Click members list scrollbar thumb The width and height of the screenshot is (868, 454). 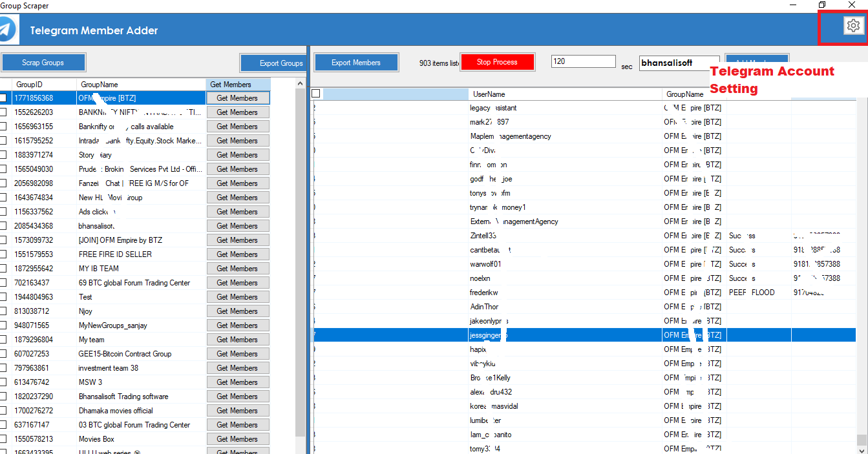[862, 440]
